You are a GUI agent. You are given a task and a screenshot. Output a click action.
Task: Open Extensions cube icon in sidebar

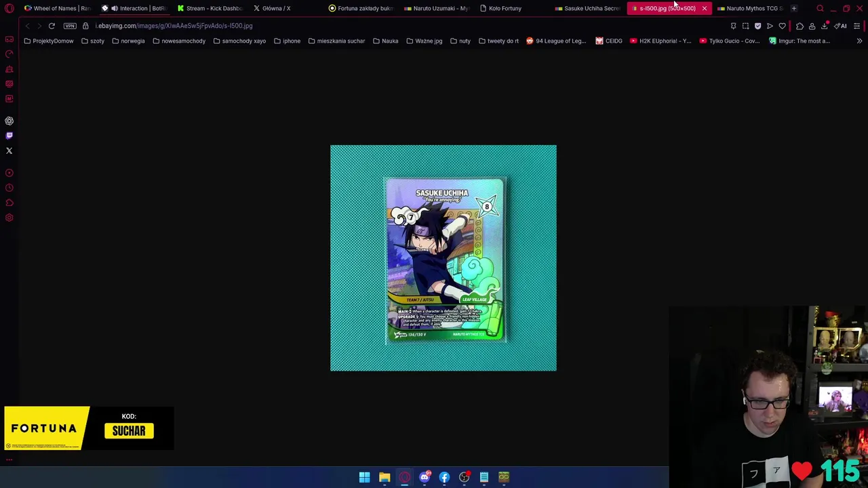pos(9,203)
